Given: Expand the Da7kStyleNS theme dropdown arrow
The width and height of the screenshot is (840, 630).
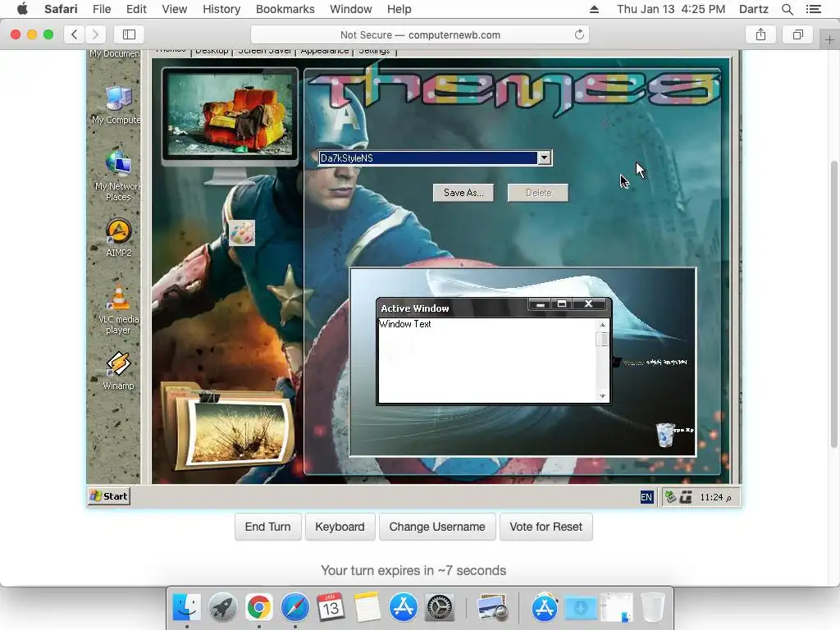Looking at the screenshot, I should tap(545, 157).
